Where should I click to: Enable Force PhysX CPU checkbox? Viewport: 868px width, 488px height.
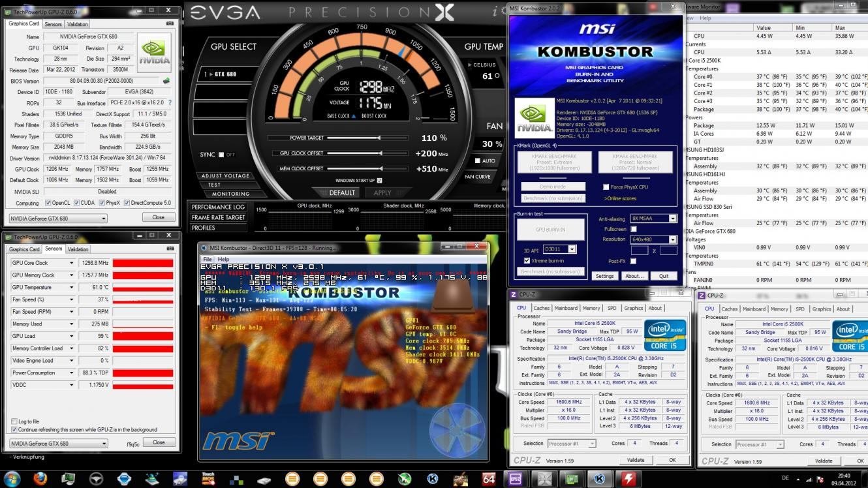(x=606, y=187)
